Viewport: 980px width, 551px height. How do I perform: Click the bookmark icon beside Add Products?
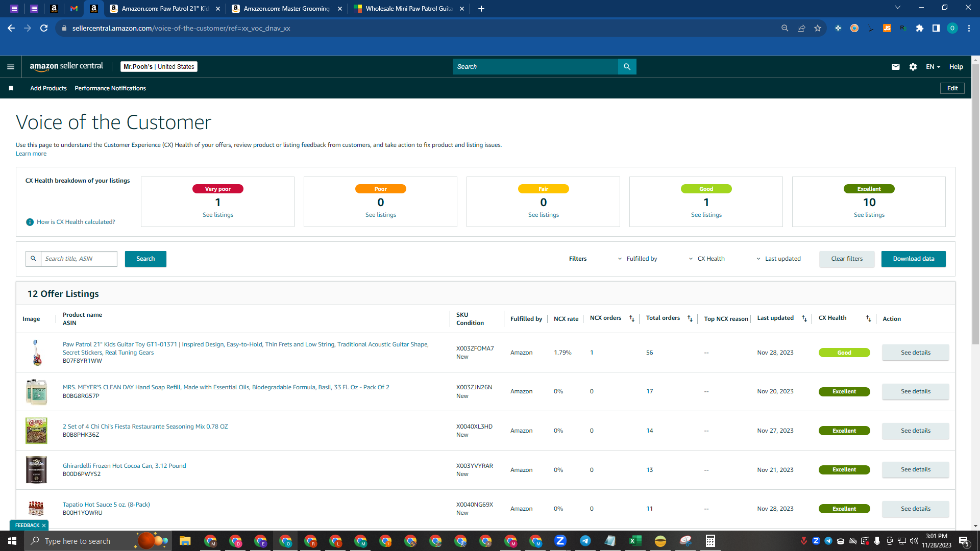11,88
